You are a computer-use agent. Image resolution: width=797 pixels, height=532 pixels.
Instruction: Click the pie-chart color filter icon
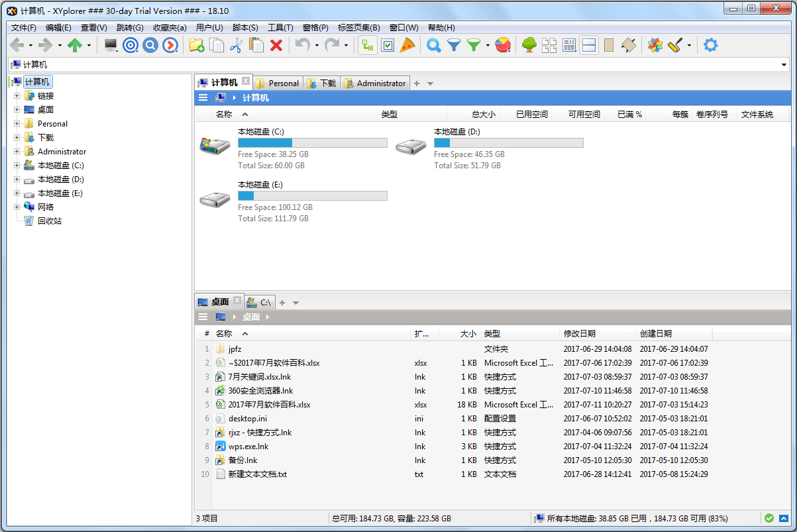[x=502, y=45]
